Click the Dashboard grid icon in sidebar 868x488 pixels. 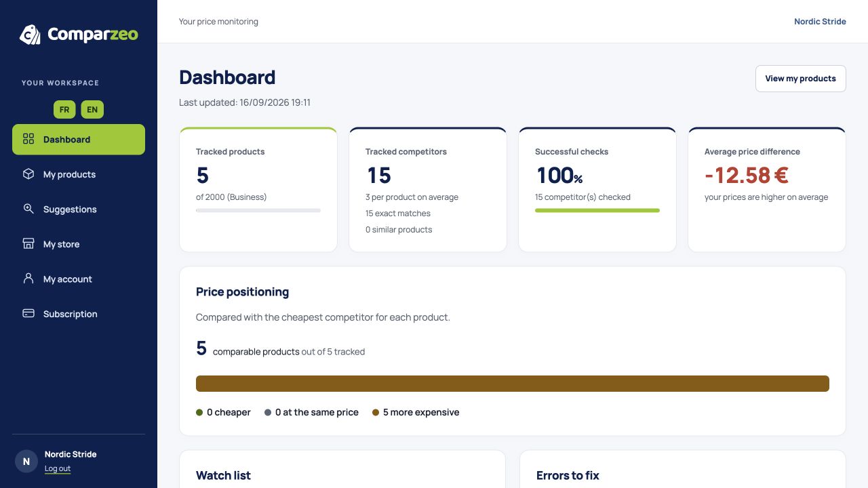pos(28,139)
